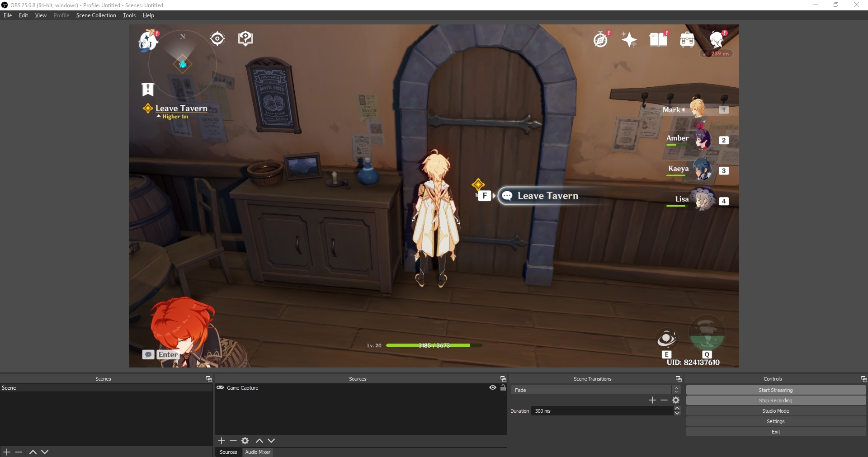Increase transition duration with the up arrow

(677, 409)
